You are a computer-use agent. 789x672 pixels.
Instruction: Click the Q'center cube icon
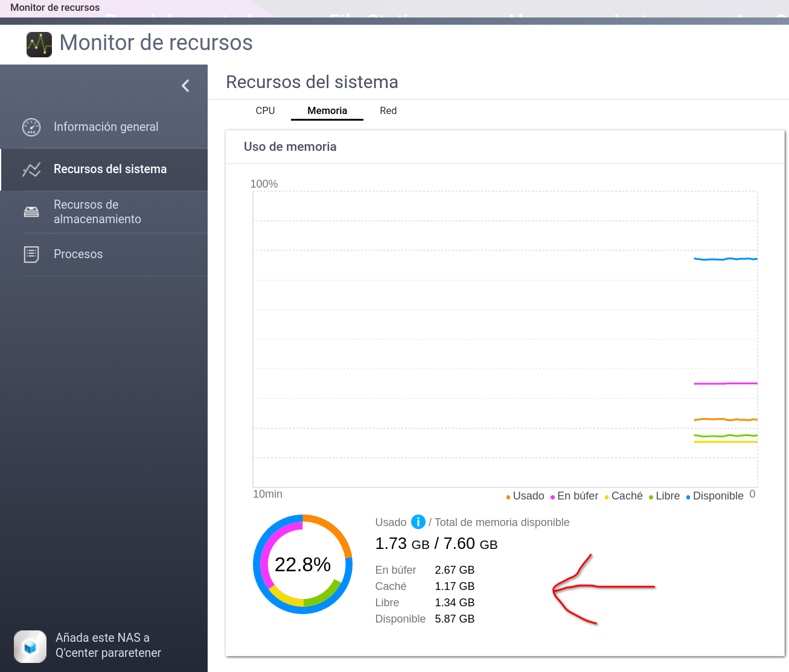pos(30,647)
